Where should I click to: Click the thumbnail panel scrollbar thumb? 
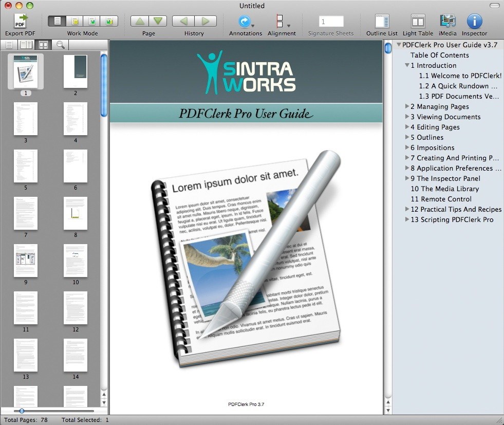104,85
